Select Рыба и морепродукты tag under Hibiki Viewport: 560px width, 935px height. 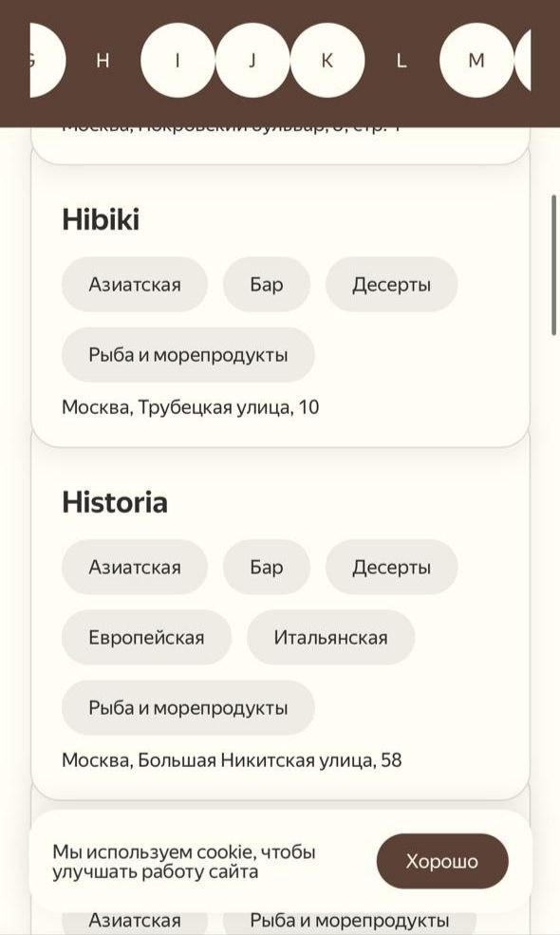coord(188,354)
